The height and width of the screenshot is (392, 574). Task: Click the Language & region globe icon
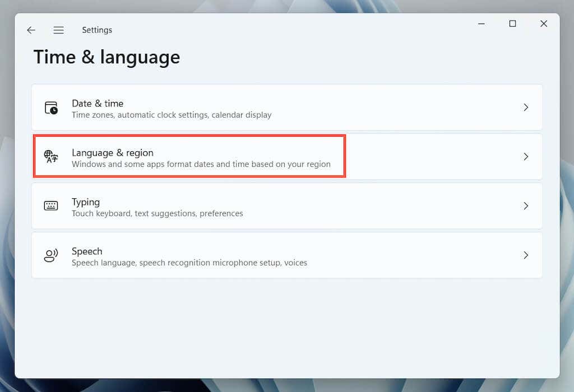(x=51, y=156)
